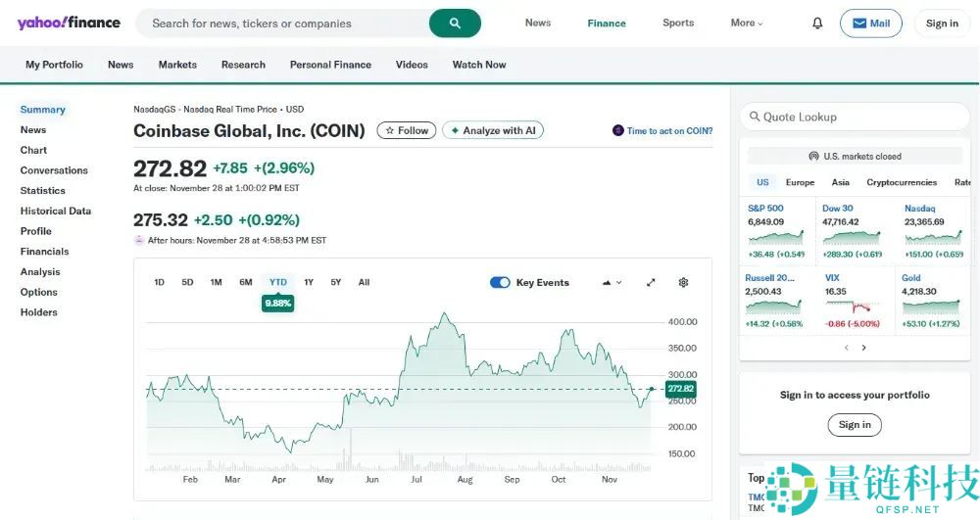Go to next markets page arrow

coord(863,348)
